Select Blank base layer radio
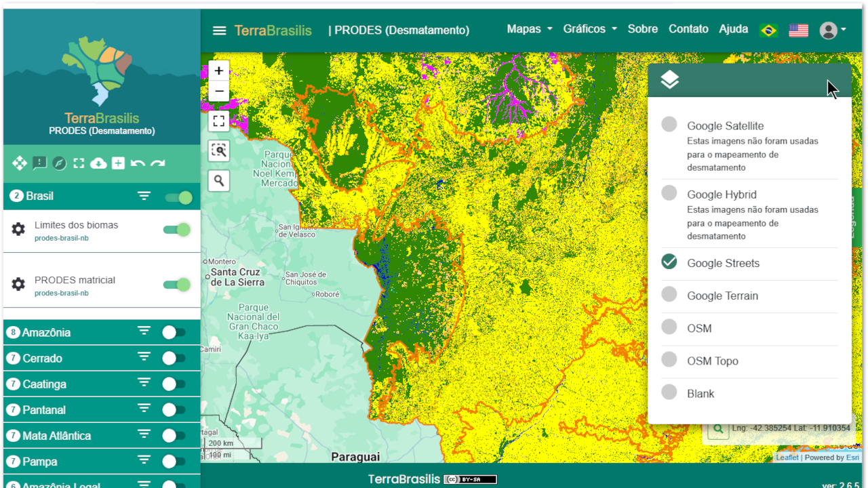The width and height of the screenshot is (868, 488). pos(669,392)
